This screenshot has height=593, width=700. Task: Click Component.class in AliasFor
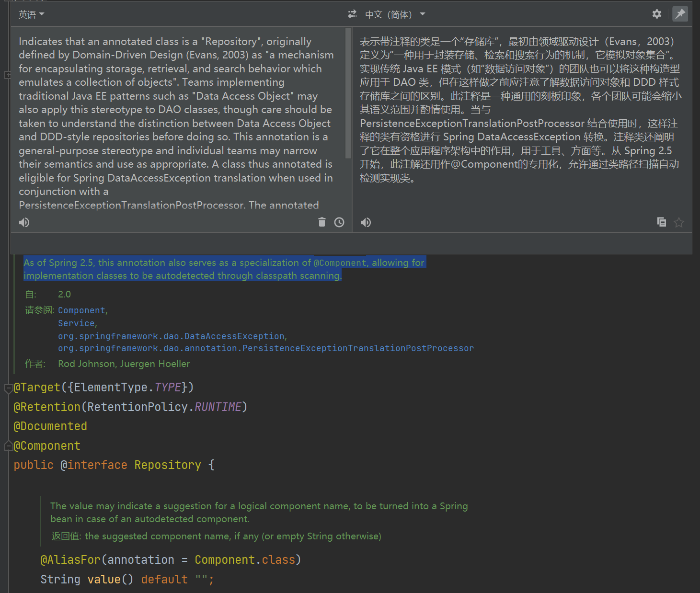(245, 560)
